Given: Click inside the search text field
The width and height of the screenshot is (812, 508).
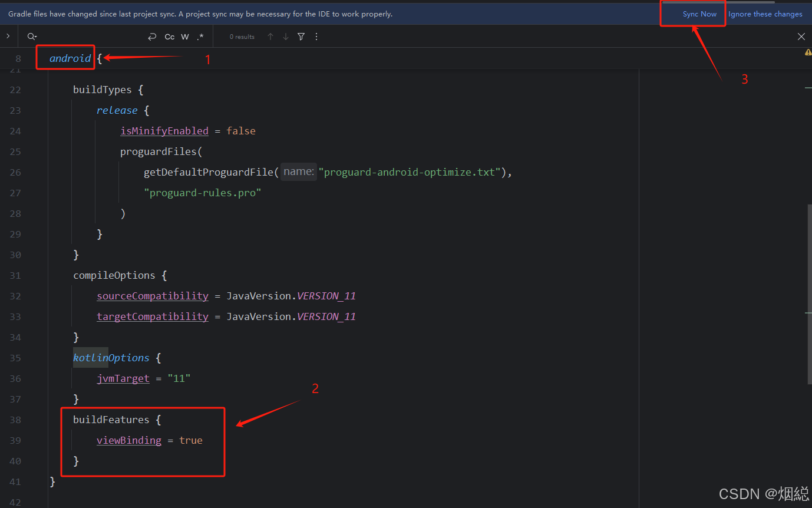Looking at the screenshot, I should [88, 36].
